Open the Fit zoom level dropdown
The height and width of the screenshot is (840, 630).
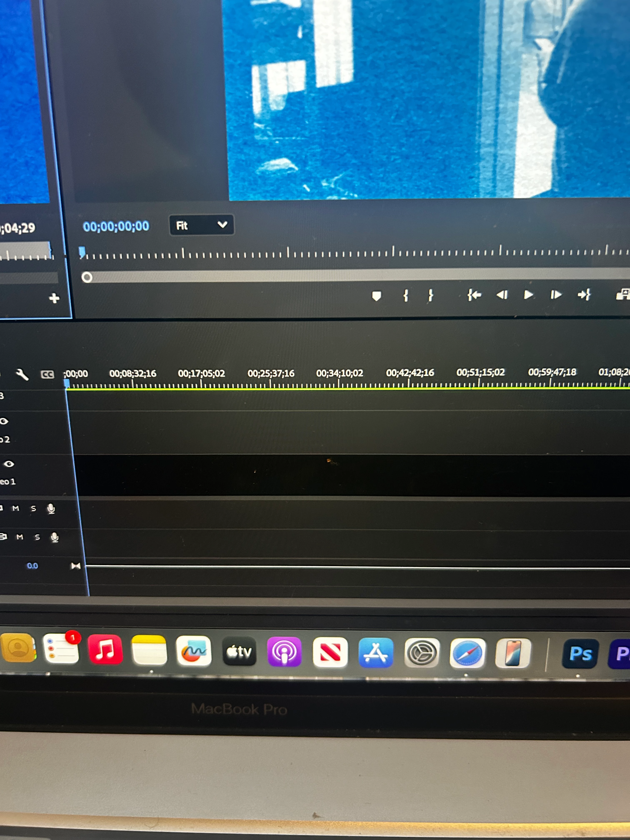[201, 225]
